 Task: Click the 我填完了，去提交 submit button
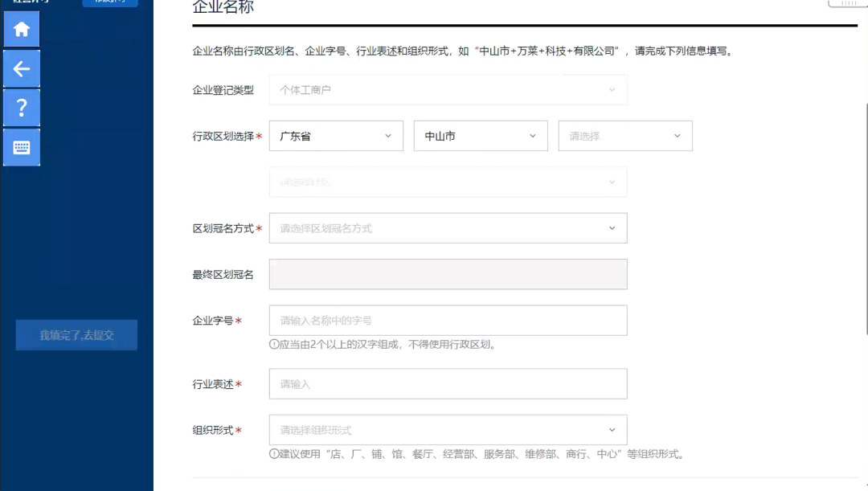76,335
